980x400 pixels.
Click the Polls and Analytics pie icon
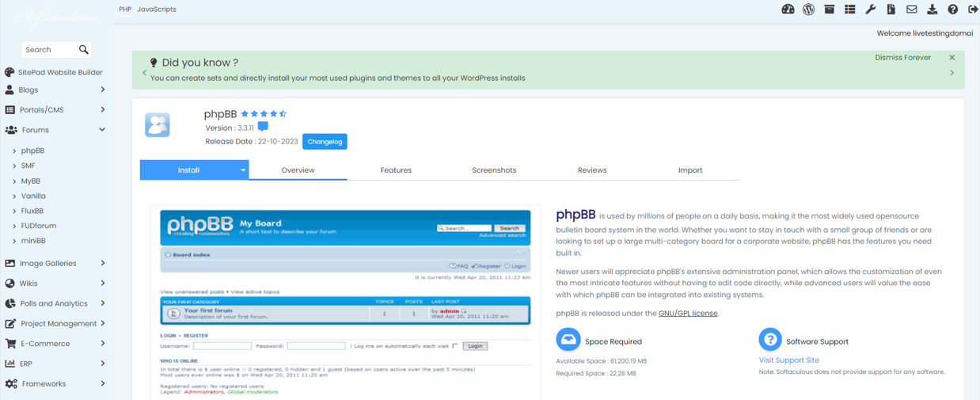9,303
